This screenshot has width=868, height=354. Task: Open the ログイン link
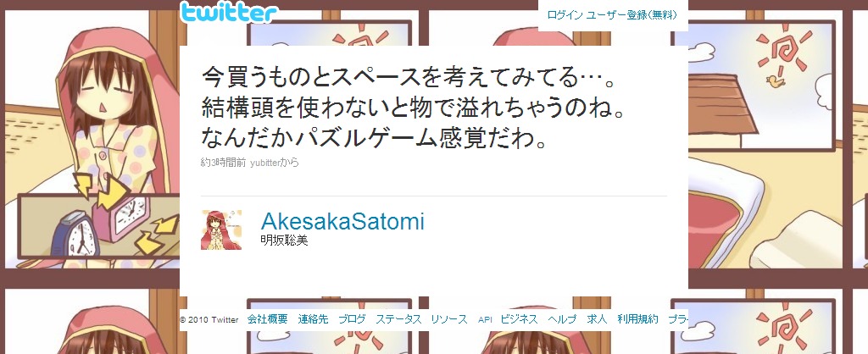tap(565, 15)
